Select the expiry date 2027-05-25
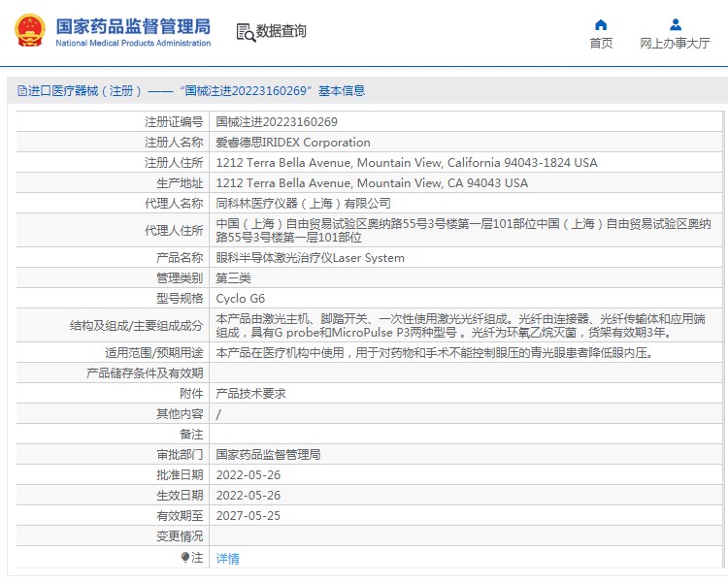Image resolution: width=728 pixels, height=583 pixels. click(x=248, y=516)
